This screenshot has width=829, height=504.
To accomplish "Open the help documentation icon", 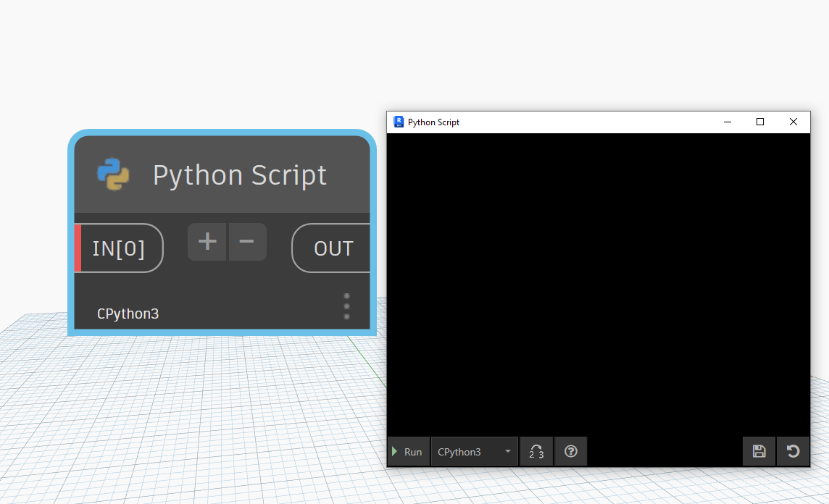I will tap(571, 452).
